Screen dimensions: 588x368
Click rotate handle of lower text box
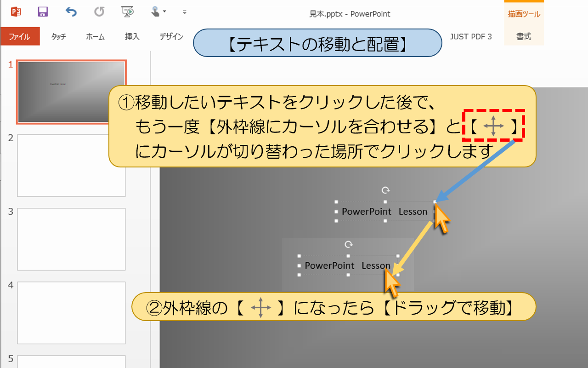click(349, 244)
